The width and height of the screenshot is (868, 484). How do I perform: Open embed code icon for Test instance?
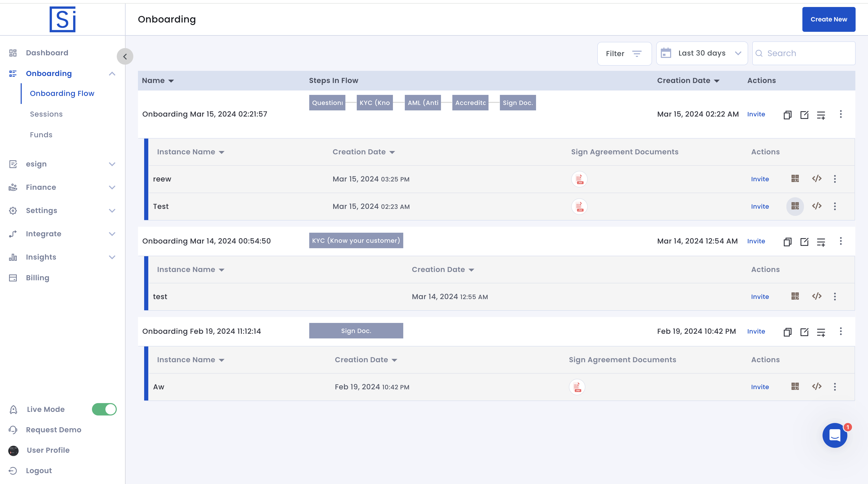pos(816,206)
